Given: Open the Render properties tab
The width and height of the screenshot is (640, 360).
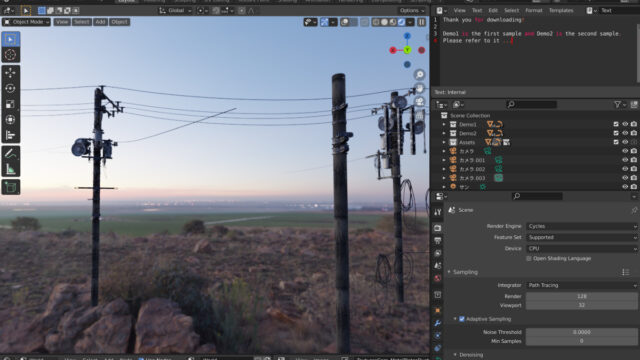Looking at the screenshot, I should coord(438,228).
